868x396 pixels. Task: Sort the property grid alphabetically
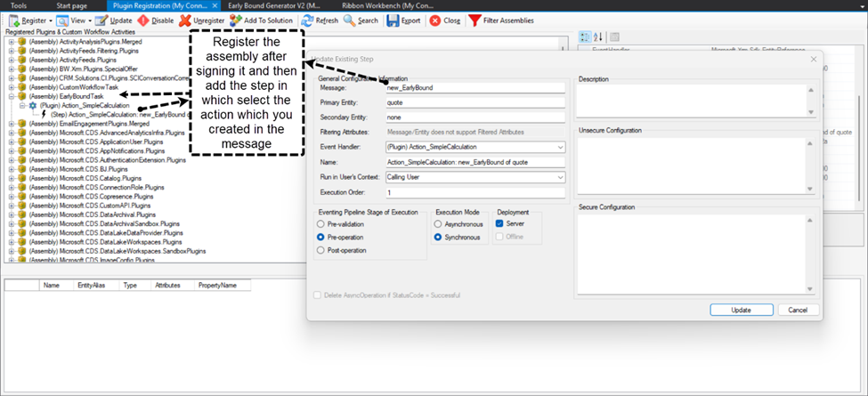pyautogui.click(x=598, y=37)
